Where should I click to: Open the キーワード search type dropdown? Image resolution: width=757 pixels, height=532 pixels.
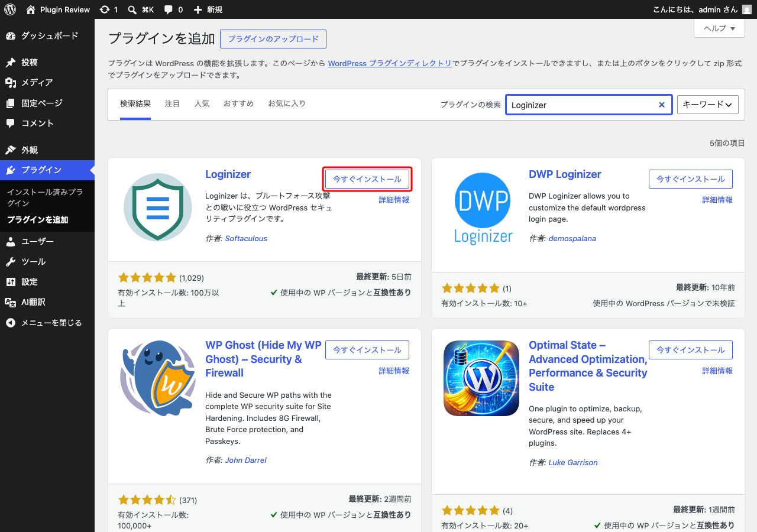pyautogui.click(x=708, y=105)
